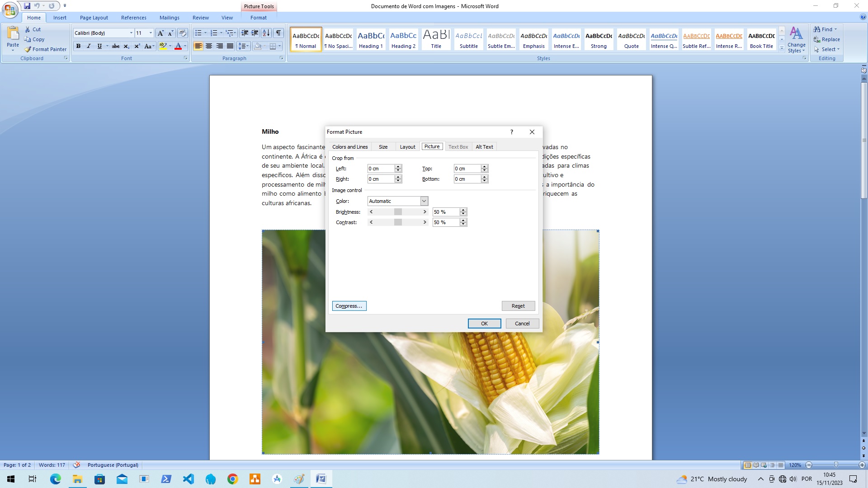
Task: Cancel the Format Picture dialog
Action: point(522,324)
